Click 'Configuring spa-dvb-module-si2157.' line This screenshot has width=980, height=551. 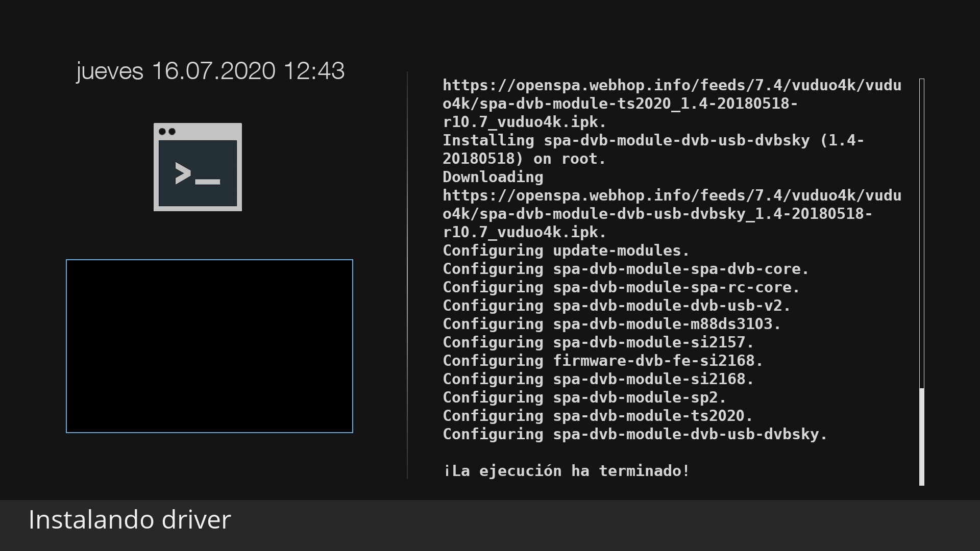(x=598, y=342)
